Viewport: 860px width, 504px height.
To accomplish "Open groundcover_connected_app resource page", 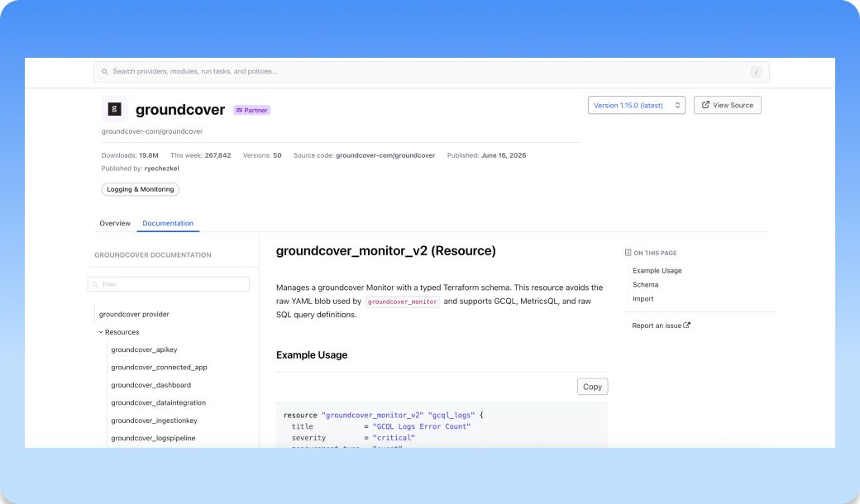I will (159, 368).
